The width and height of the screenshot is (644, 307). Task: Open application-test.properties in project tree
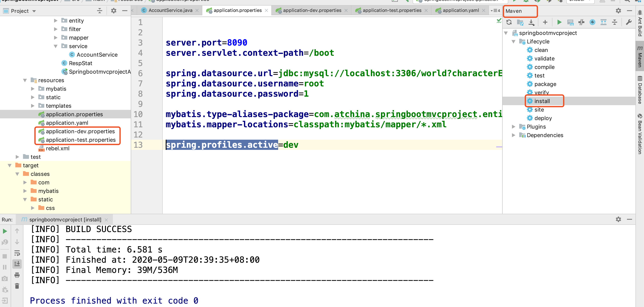[80, 140]
